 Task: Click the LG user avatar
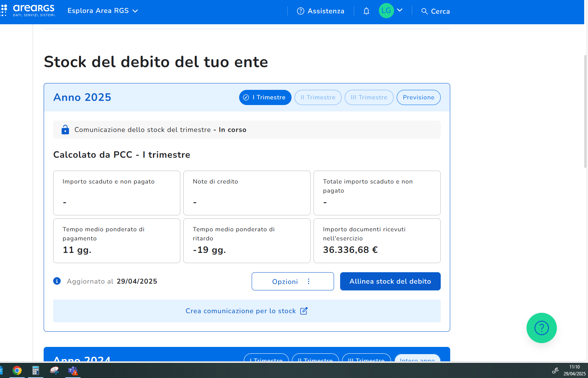pyautogui.click(x=386, y=11)
